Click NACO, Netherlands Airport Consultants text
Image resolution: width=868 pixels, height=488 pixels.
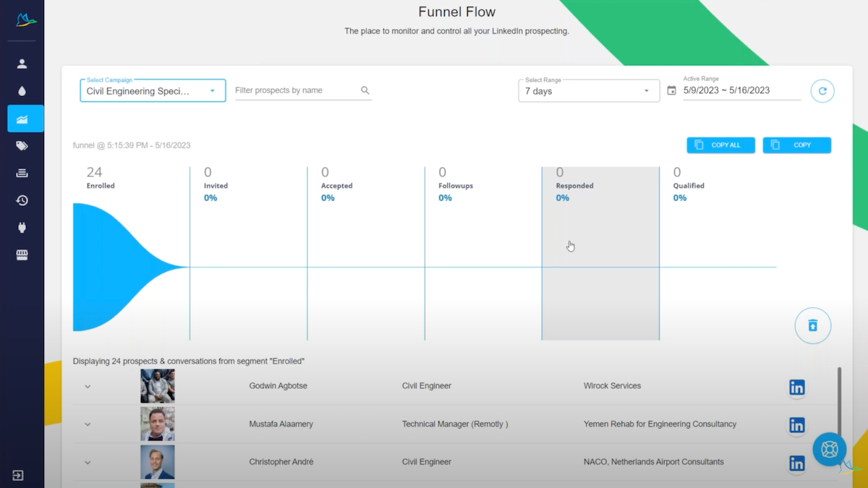point(654,462)
